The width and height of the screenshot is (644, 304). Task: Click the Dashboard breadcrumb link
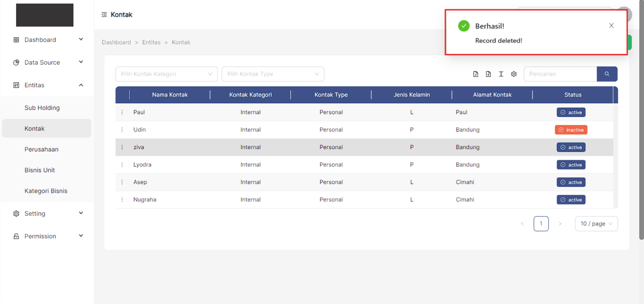click(116, 42)
